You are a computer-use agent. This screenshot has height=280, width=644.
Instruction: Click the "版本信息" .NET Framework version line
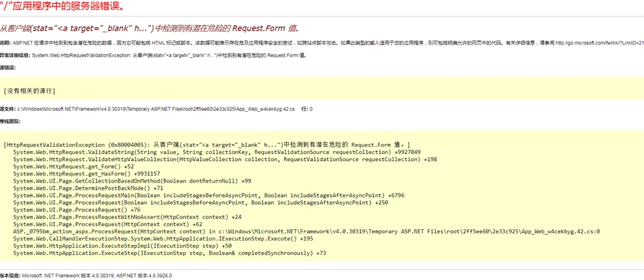(x=86, y=276)
